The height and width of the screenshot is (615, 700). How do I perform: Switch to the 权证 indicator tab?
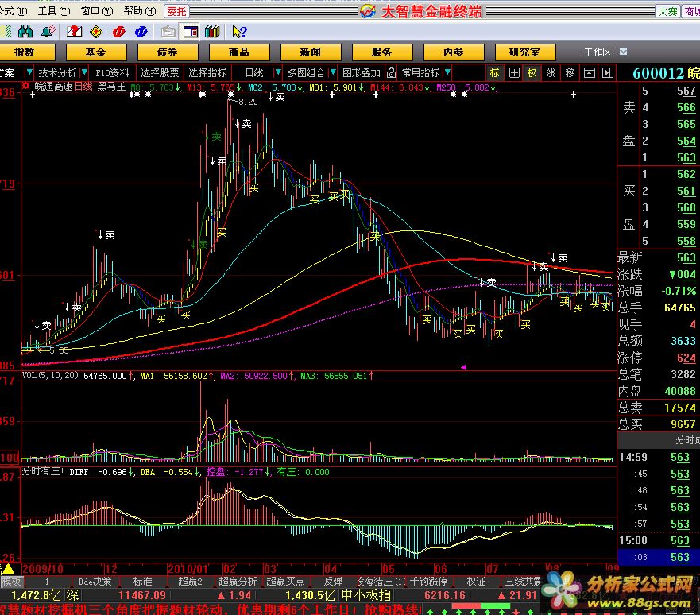click(x=476, y=582)
